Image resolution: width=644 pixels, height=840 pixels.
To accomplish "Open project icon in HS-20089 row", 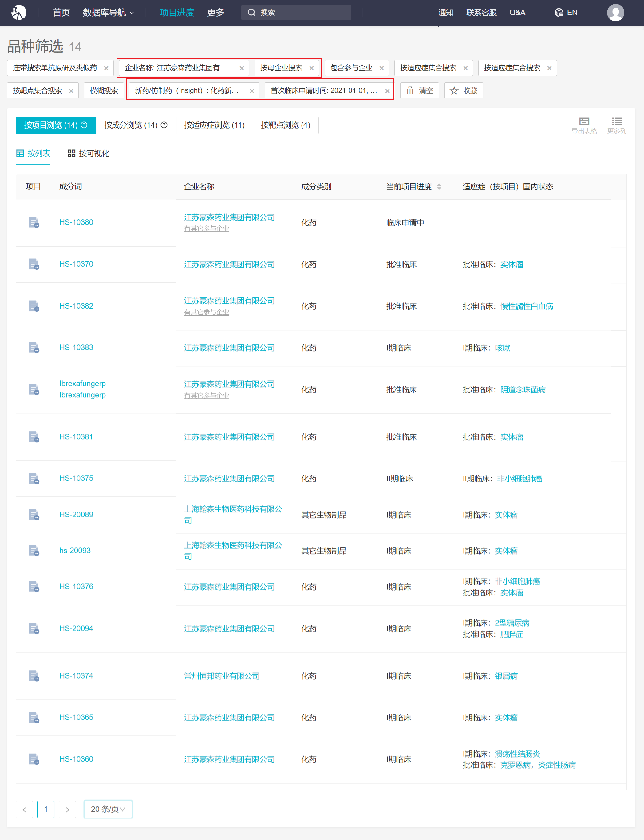I will coord(34,514).
